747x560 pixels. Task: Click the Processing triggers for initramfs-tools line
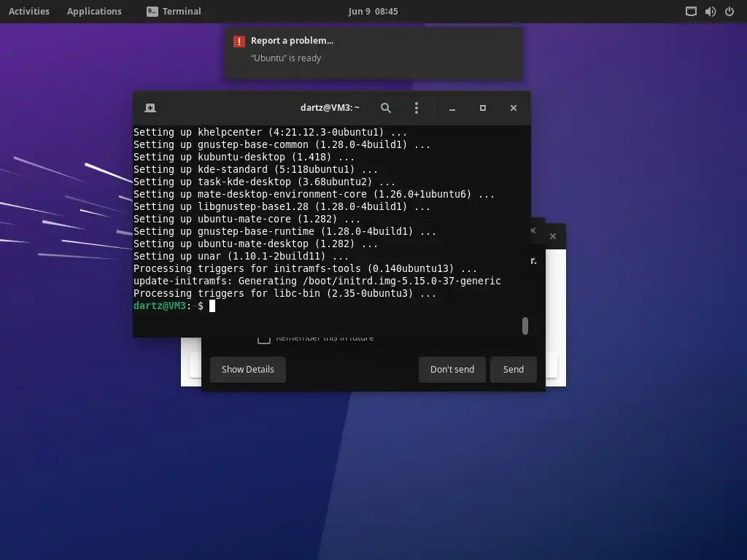coord(306,268)
